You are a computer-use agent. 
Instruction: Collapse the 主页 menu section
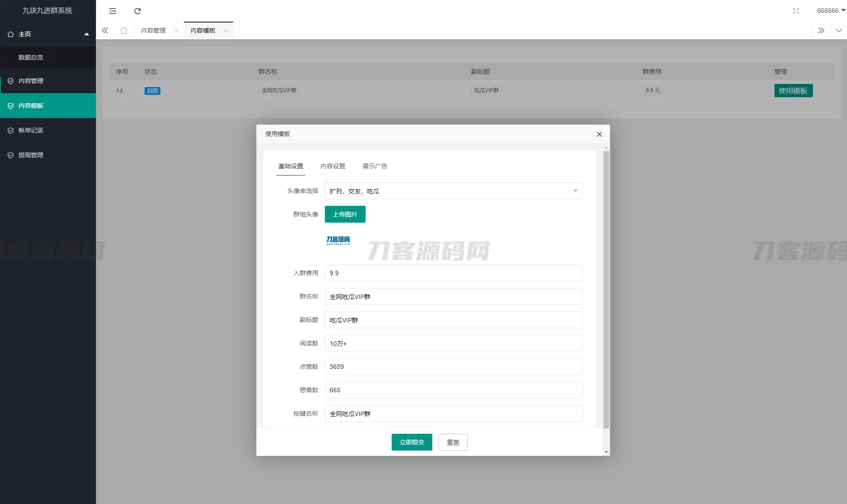click(x=87, y=34)
